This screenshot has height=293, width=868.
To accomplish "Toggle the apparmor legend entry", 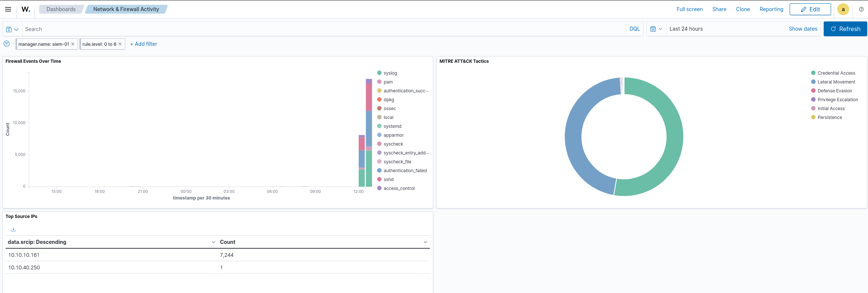I will click(x=394, y=135).
